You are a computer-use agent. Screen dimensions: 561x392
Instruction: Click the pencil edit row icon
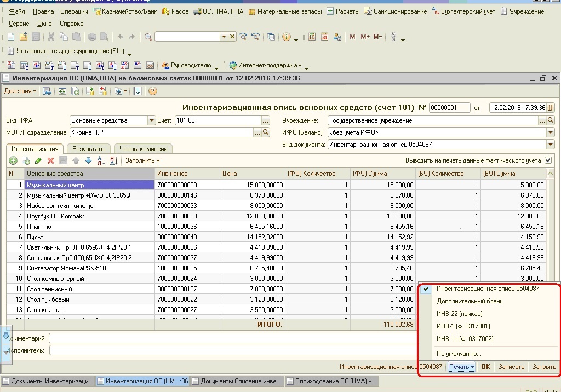click(x=38, y=160)
